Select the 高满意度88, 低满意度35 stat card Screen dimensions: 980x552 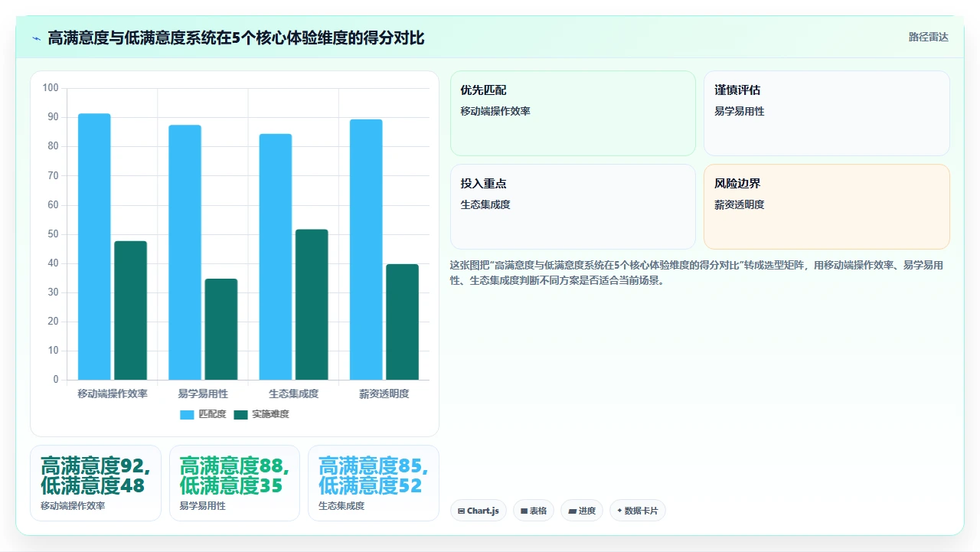(x=234, y=483)
